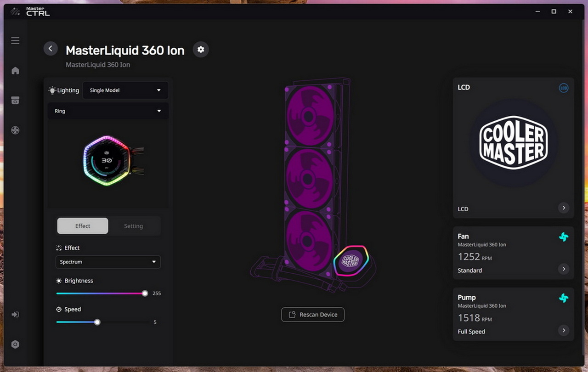The width and height of the screenshot is (588, 372).
Task: Click the Standard fan profile text
Action: (x=469, y=271)
